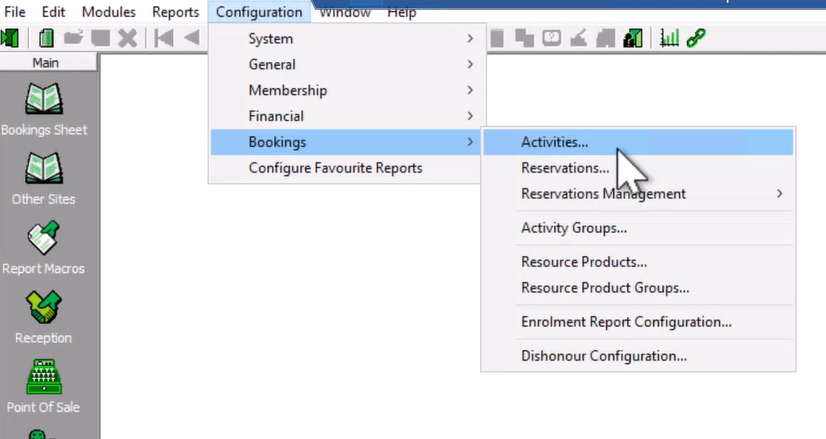Screen dimensions: 826x439
Task: Expand the Membership submenu
Action: [x=347, y=90]
